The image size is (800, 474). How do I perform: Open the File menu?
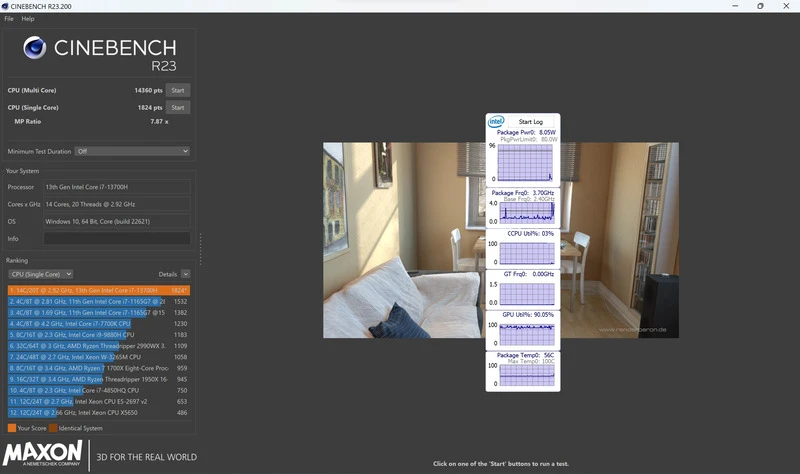point(9,18)
